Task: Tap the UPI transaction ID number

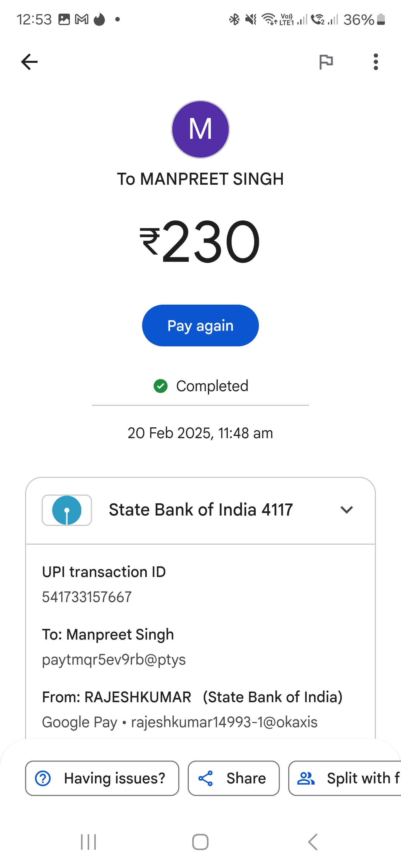Action: click(x=87, y=597)
